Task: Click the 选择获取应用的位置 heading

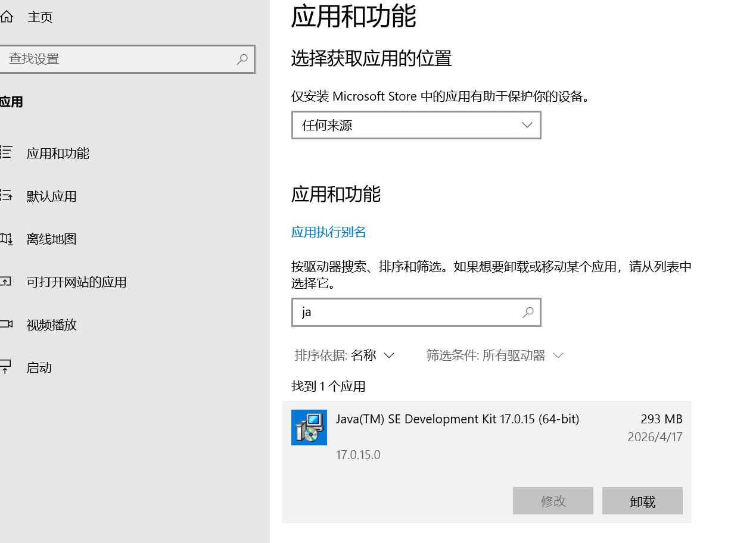Action: point(371,58)
